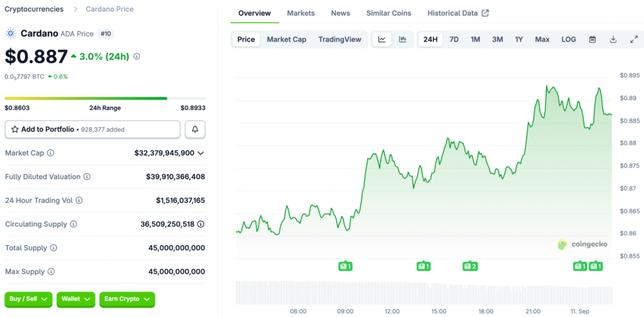
Task: Open the calendar date range icon
Action: click(592, 40)
